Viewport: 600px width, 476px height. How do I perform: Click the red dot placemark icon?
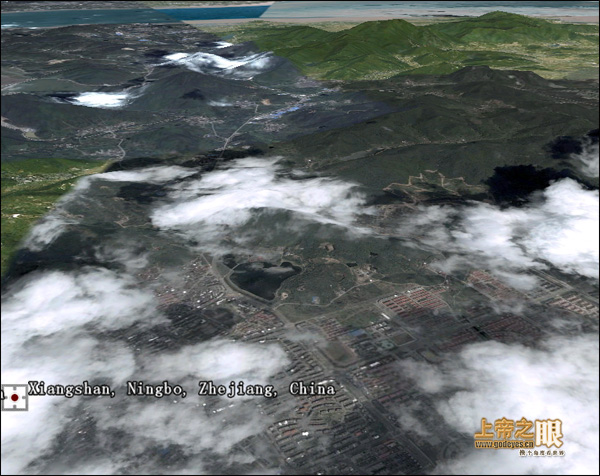(14, 397)
